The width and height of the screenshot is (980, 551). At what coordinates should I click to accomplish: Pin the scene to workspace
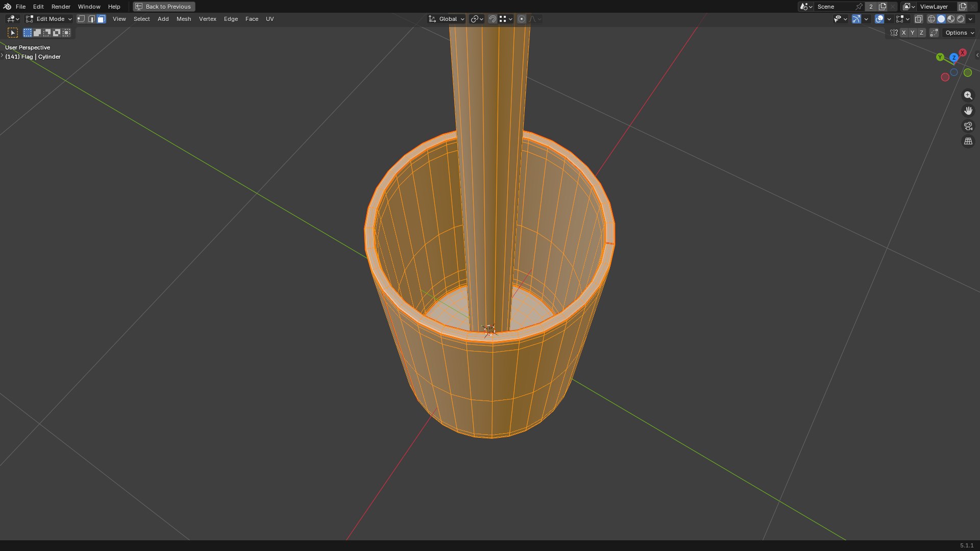(859, 7)
